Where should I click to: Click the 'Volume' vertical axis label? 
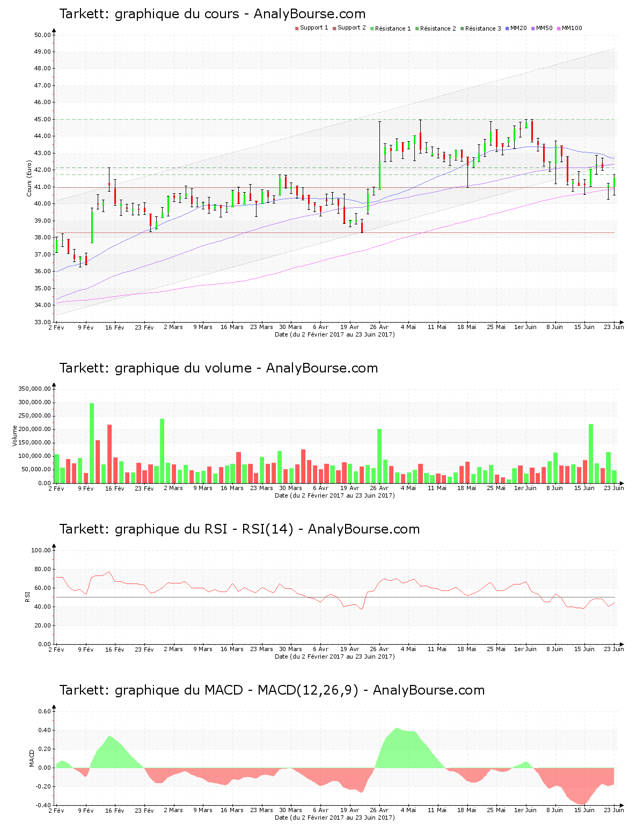pos(14,436)
